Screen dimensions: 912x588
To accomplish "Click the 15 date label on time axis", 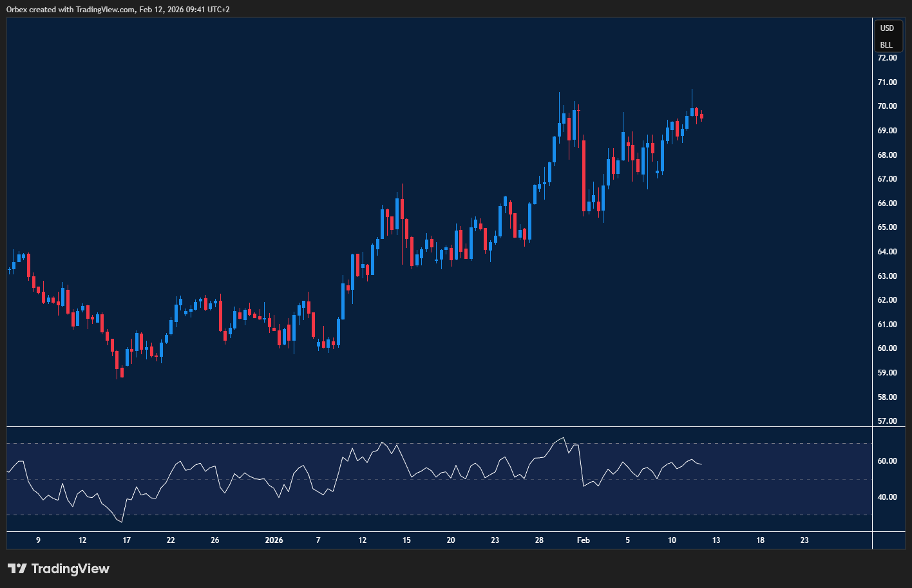I will pyautogui.click(x=406, y=540).
